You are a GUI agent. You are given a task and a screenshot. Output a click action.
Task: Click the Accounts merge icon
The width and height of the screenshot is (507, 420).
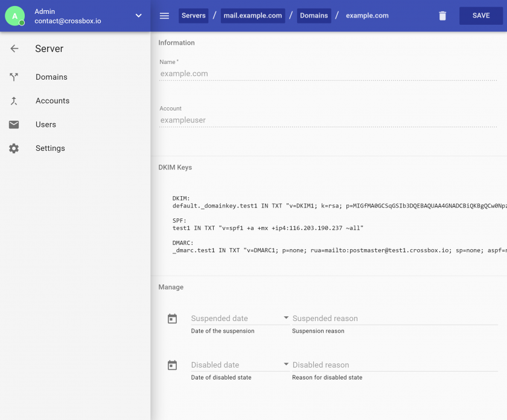coord(13,101)
